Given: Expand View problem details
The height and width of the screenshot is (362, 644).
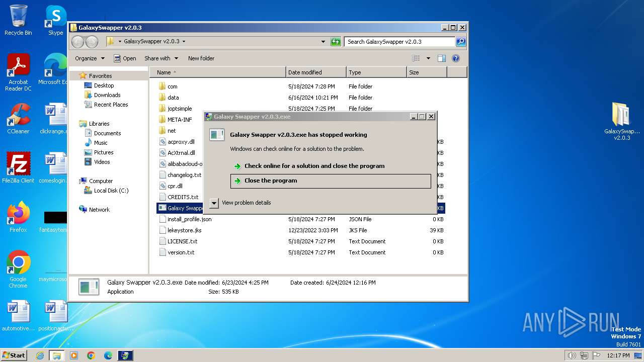Looking at the screenshot, I should [214, 203].
